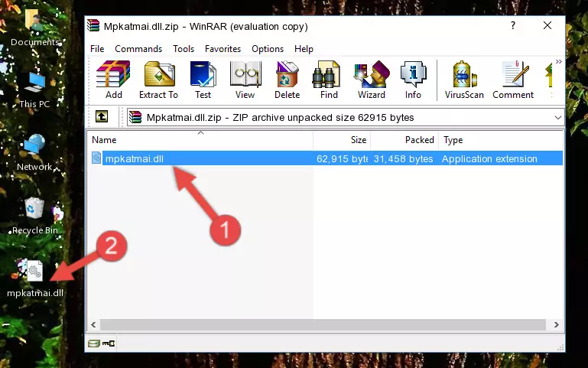588x368 pixels.
Task: Open the Favorites menu
Action: (223, 49)
